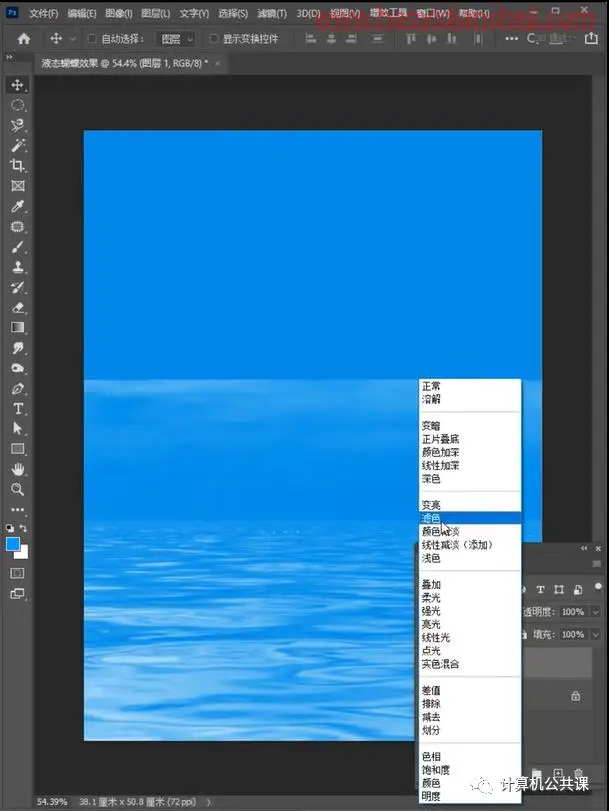Select the Rectangle shape tool
The width and height of the screenshot is (609, 811).
[18, 449]
